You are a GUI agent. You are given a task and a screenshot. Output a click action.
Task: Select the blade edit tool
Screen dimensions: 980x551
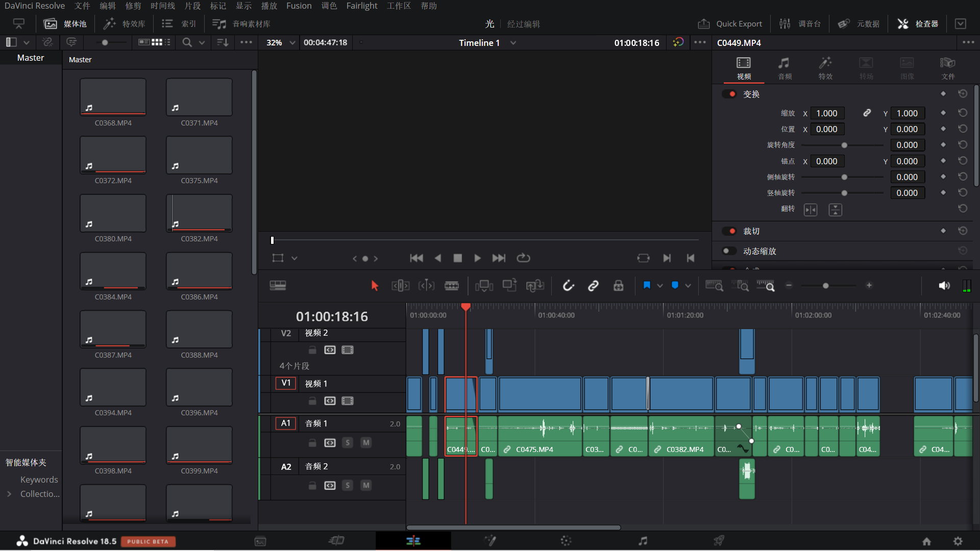(x=452, y=286)
